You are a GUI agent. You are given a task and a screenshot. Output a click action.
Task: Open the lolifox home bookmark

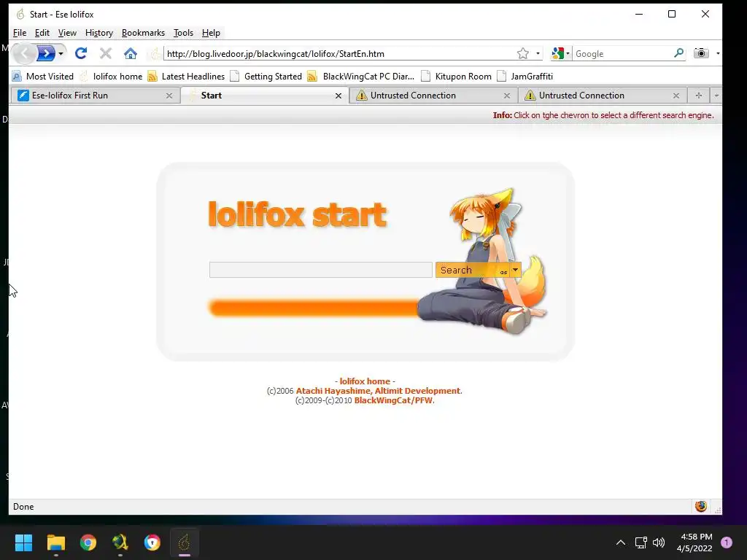point(111,76)
